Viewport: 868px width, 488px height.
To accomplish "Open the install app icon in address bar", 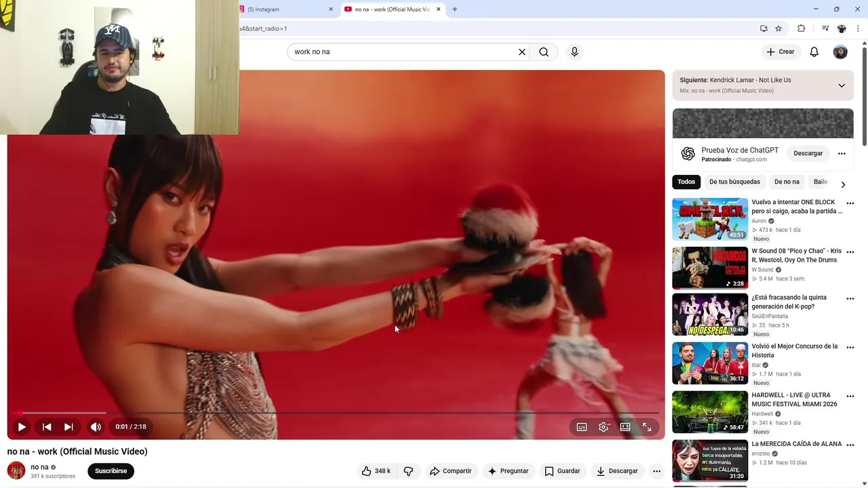I will point(764,28).
